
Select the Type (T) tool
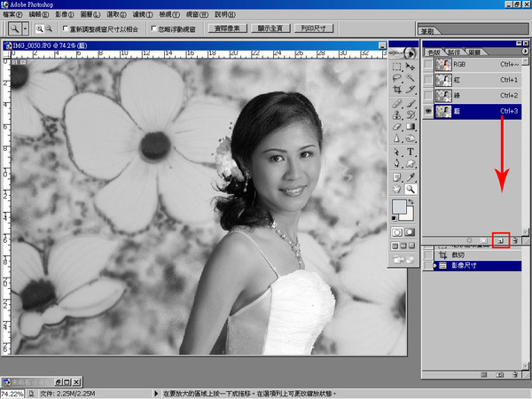pos(411,152)
